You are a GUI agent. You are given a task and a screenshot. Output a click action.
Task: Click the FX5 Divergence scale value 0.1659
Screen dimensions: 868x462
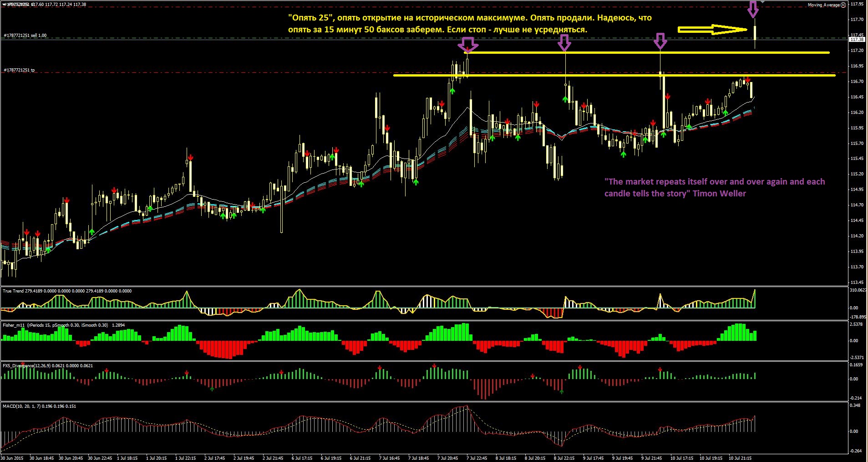click(x=856, y=365)
